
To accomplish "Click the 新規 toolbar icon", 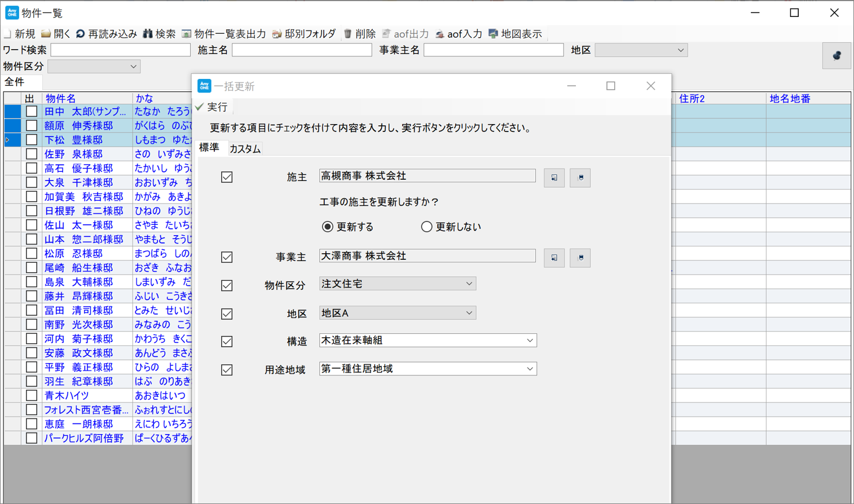I will 7,34.
